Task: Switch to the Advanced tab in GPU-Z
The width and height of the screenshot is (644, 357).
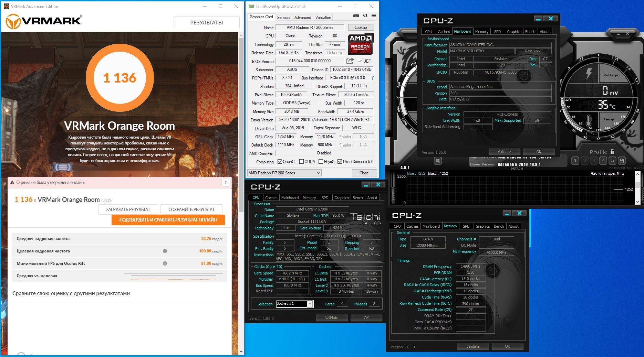Action: point(302,17)
